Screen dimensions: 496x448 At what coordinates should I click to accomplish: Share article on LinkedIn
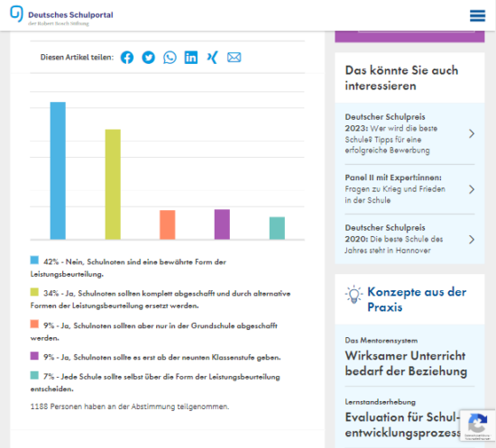191,58
